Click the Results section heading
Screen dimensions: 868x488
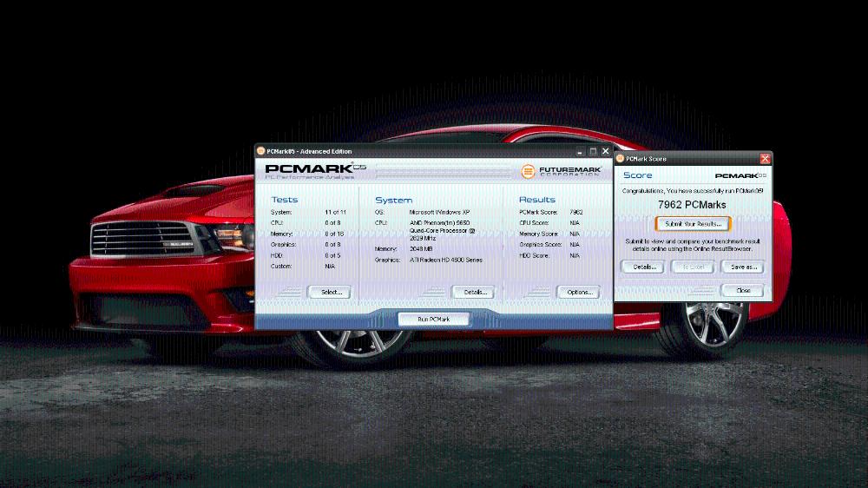tap(536, 200)
